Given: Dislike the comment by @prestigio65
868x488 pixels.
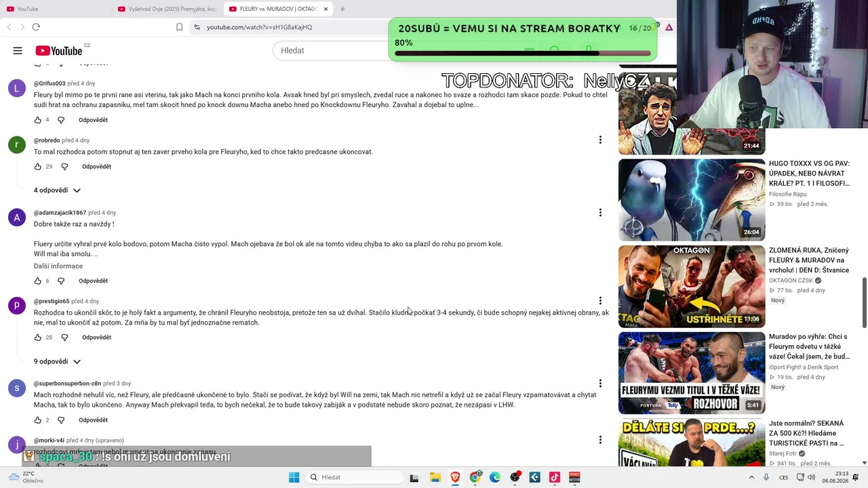Looking at the screenshot, I should (64, 338).
